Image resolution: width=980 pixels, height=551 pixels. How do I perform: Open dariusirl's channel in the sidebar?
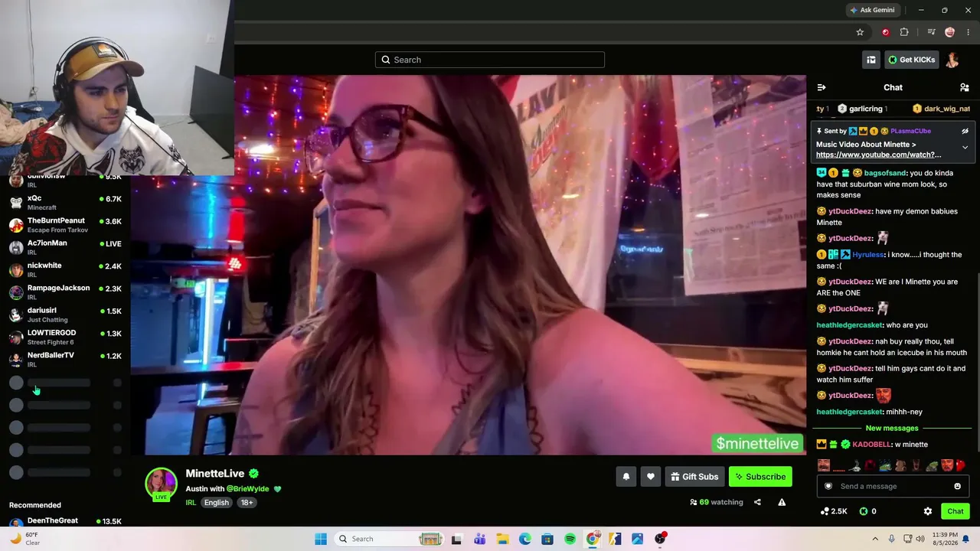(x=65, y=315)
